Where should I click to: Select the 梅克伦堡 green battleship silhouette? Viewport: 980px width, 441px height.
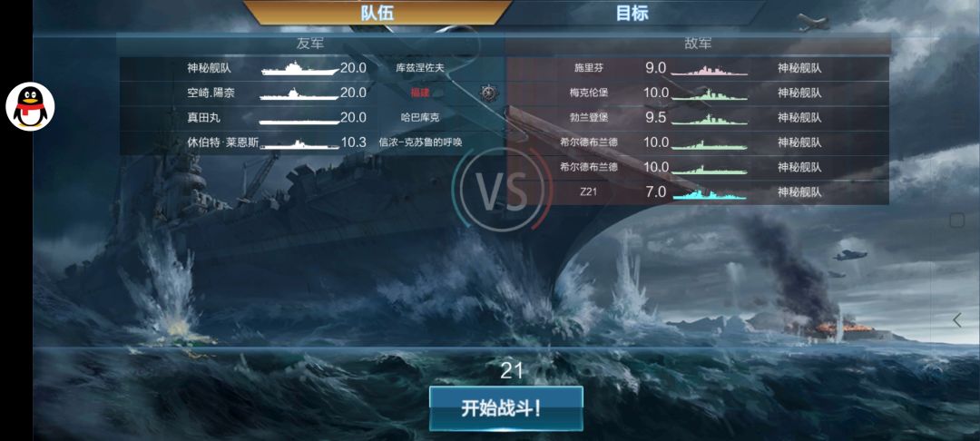click(709, 94)
